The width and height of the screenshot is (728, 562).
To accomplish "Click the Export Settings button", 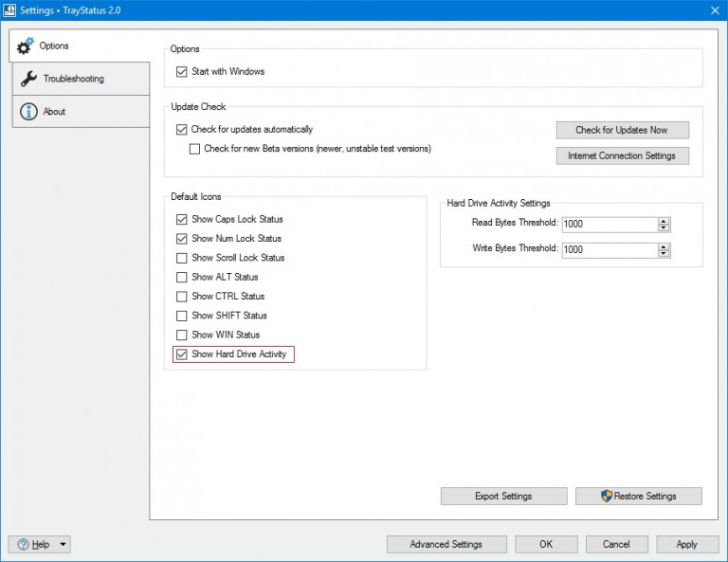I will click(x=503, y=496).
